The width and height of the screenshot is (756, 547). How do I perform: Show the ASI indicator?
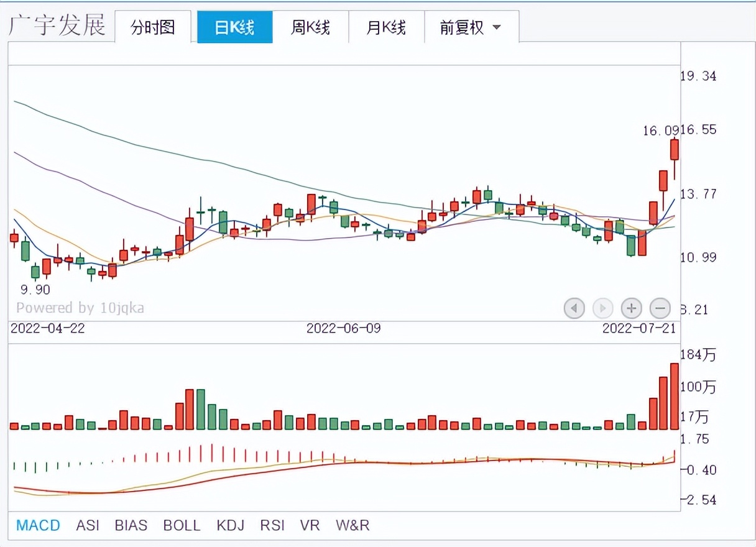click(88, 525)
